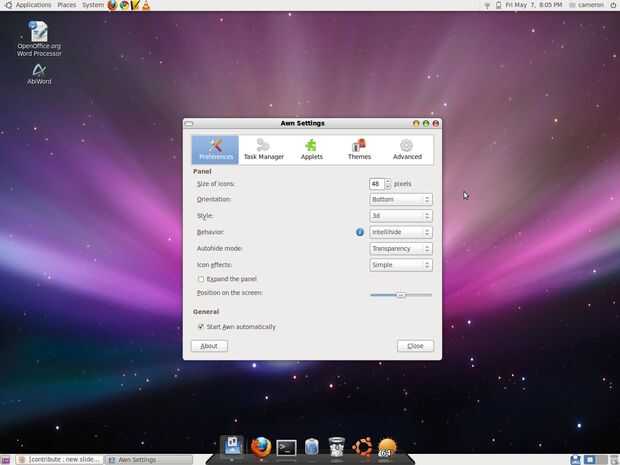620x465 pixels.
Task: Switch to the Applets tab
Action: point(312,149)
